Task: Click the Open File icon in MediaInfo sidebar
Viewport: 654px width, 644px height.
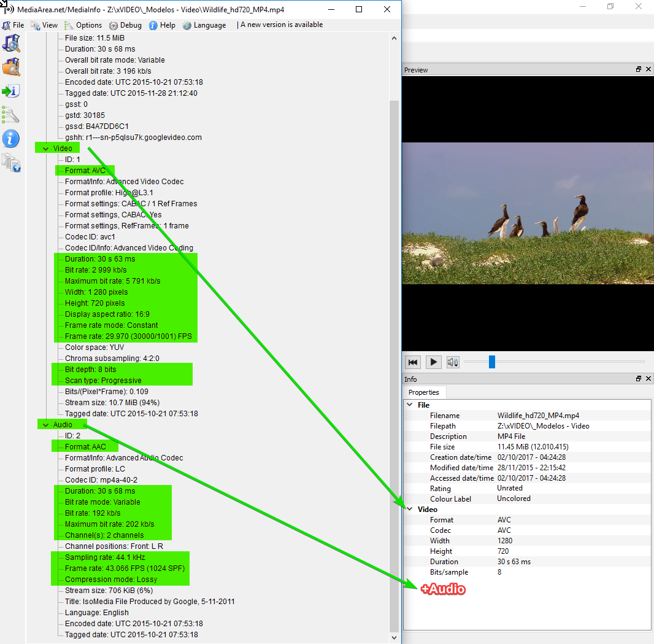Action: (11, 44)
